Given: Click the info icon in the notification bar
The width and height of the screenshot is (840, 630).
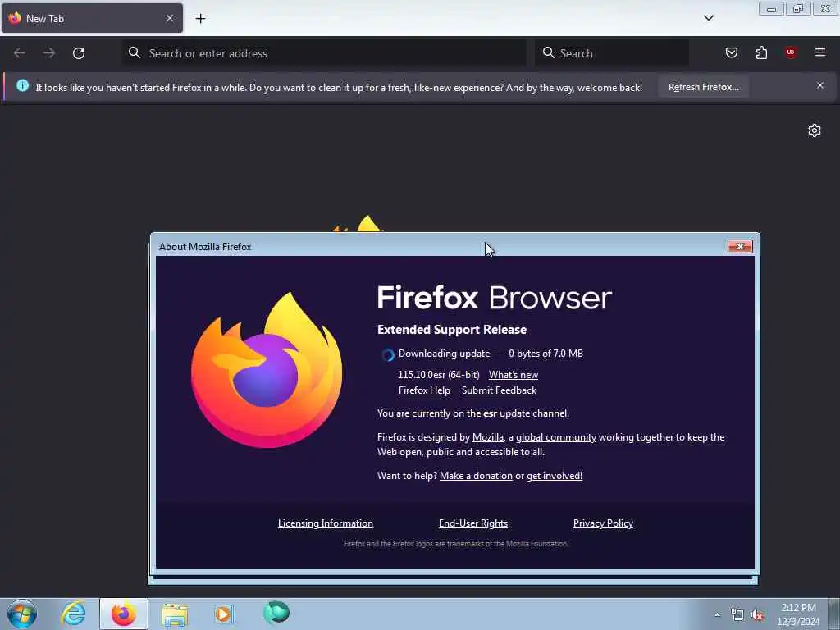Looking at the screenshot, I should 22,85.
